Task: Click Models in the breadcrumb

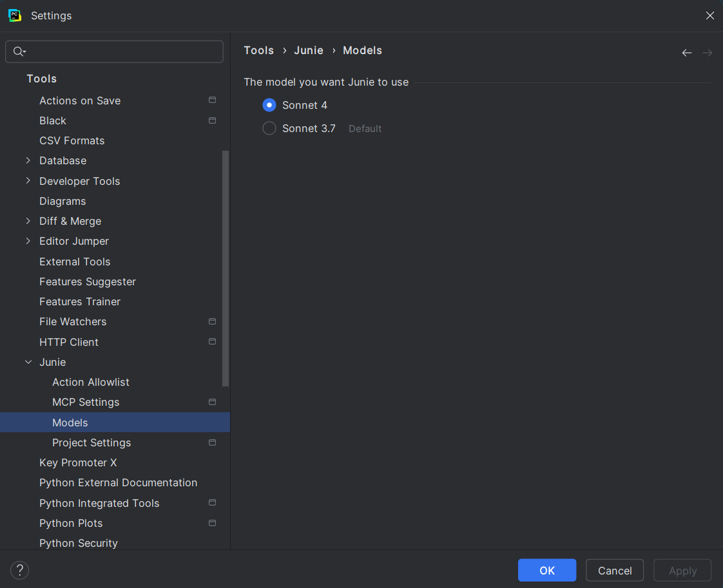Action: point(362,50)
